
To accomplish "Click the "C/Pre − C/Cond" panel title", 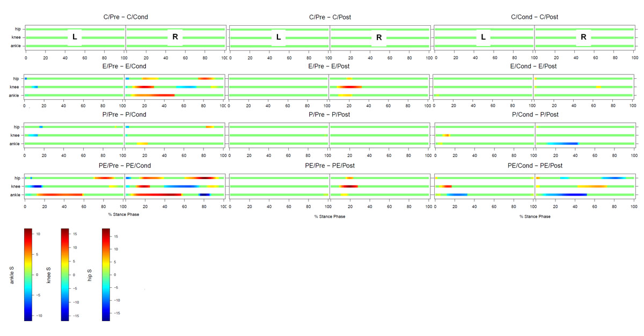I will click(126, 17).
